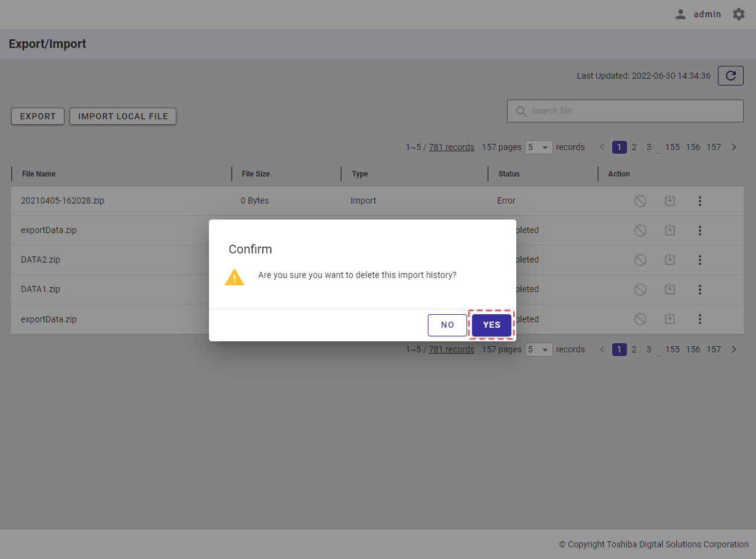Screen dimensions: 756x559
Task: Click Status column header
Action: [509, 174]
